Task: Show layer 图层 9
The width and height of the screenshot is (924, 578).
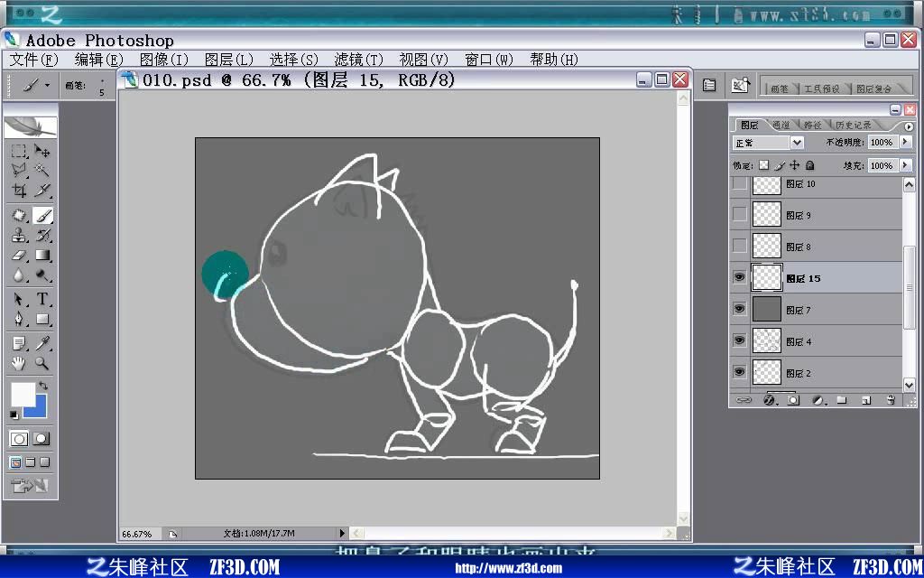Action: click(740, 214)
